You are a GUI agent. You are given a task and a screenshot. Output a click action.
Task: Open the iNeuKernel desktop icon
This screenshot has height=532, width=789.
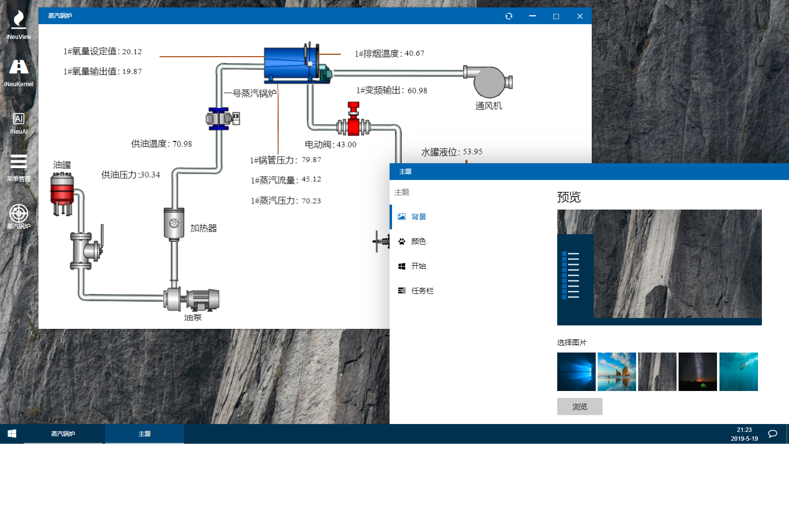coord(19,68)
